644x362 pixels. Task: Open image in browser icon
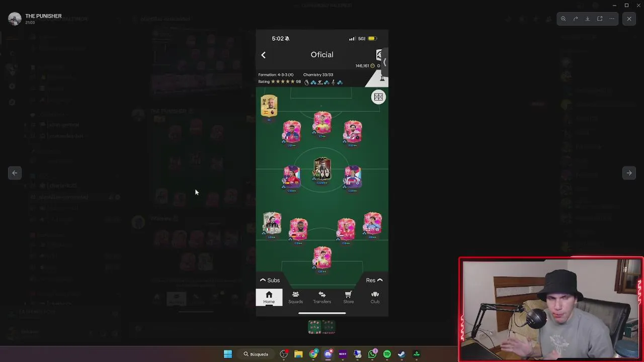(600, 19)
